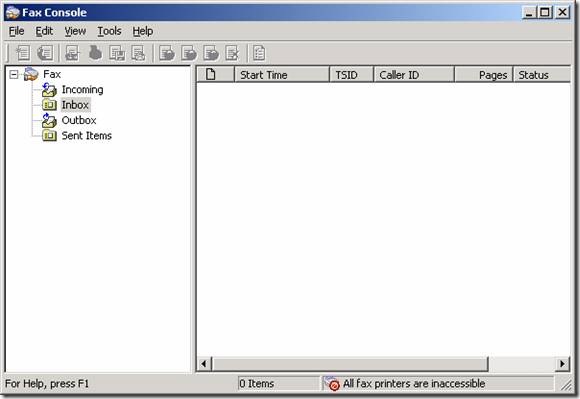
Task: Sort by Status column header
Action: tap(542, 75)
